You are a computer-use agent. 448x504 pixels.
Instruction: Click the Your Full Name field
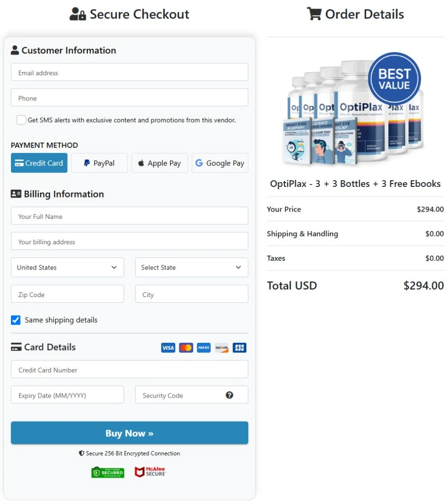130,216
